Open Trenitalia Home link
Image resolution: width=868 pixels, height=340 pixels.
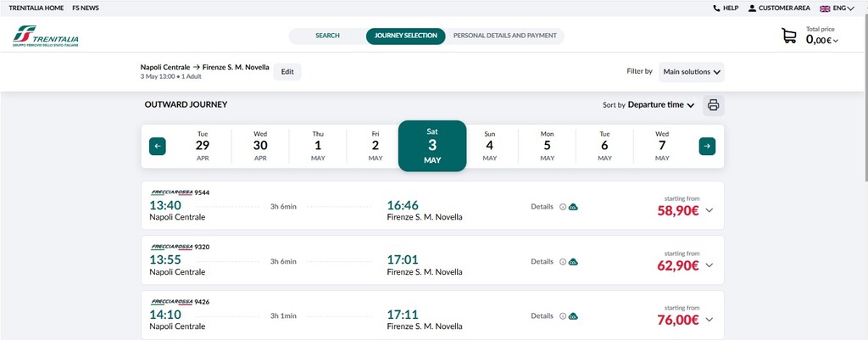point(36,8)
